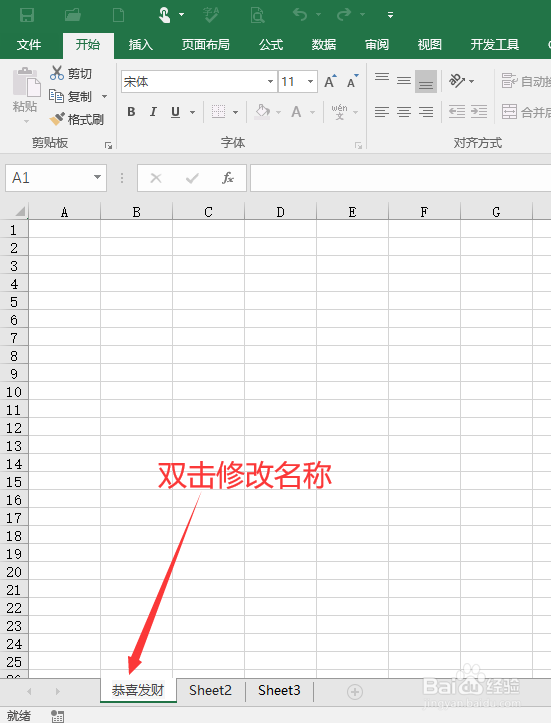Click the Paste (粘贴) icon
The width and height of the screenshot is (551, 723).
point(26,83)
